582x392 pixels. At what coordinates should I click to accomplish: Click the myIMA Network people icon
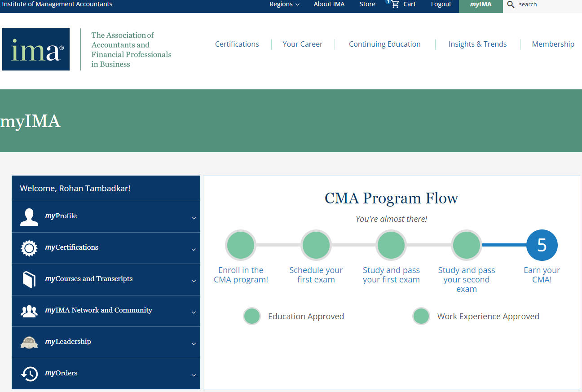(x=29, y=311)
